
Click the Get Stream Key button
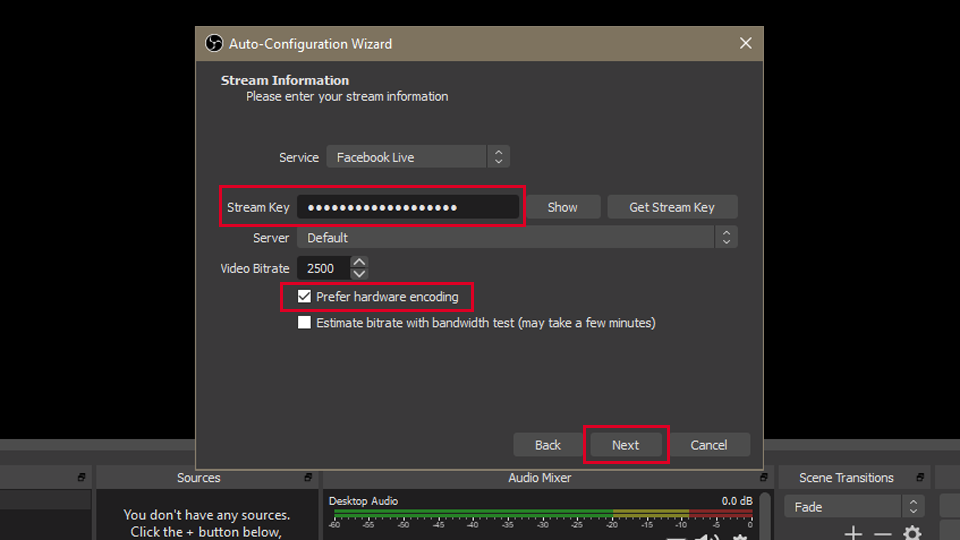click(672, 207)
